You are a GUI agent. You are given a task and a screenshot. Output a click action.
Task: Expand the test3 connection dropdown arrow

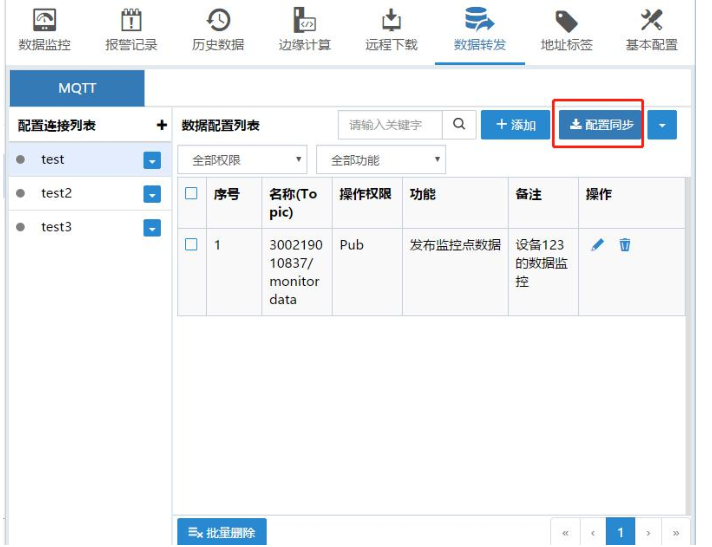[x=152, y=228]
